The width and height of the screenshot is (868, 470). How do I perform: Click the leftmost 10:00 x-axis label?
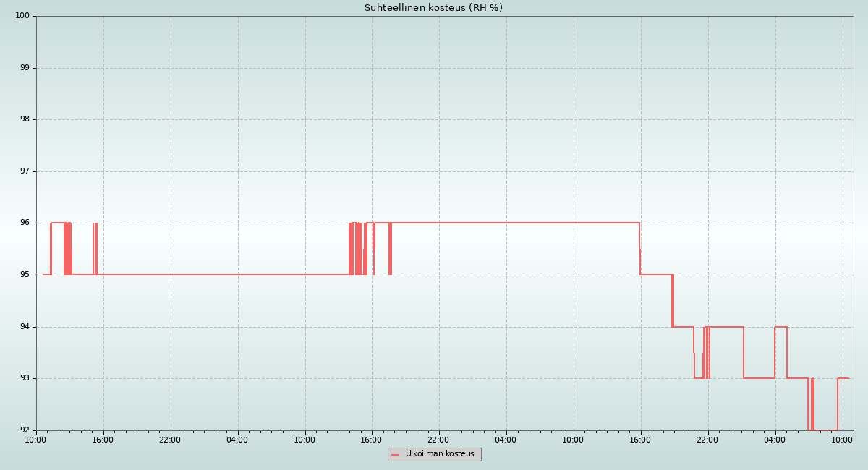point(35,440)
